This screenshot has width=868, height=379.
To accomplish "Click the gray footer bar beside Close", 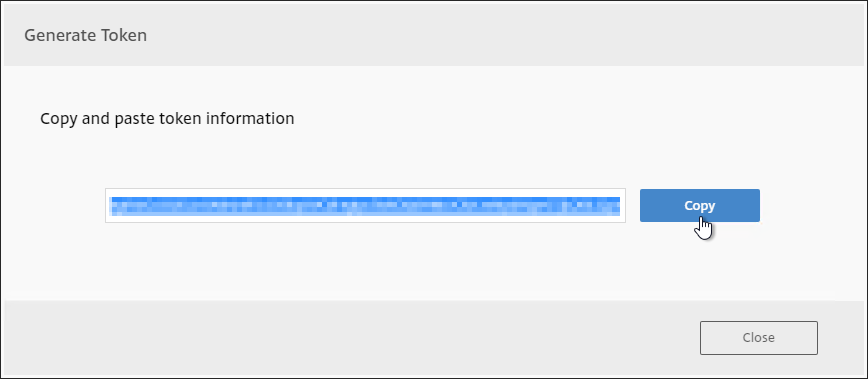I will 349,338.
